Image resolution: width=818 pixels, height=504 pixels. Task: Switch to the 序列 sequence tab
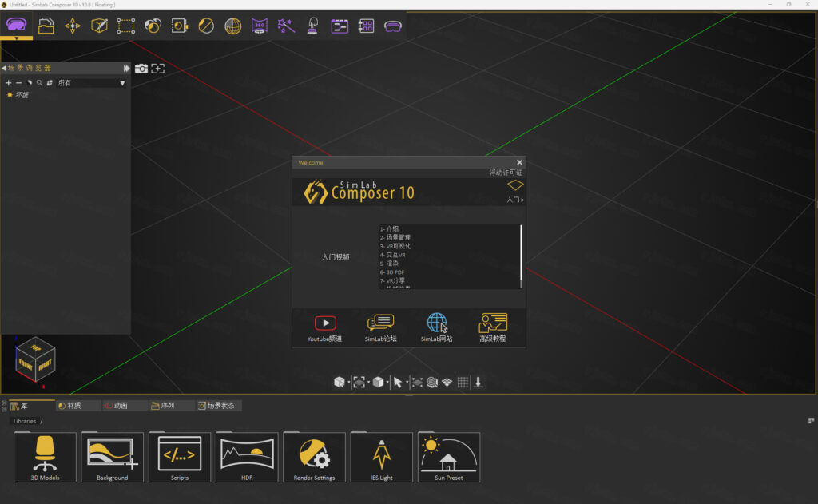172,406
